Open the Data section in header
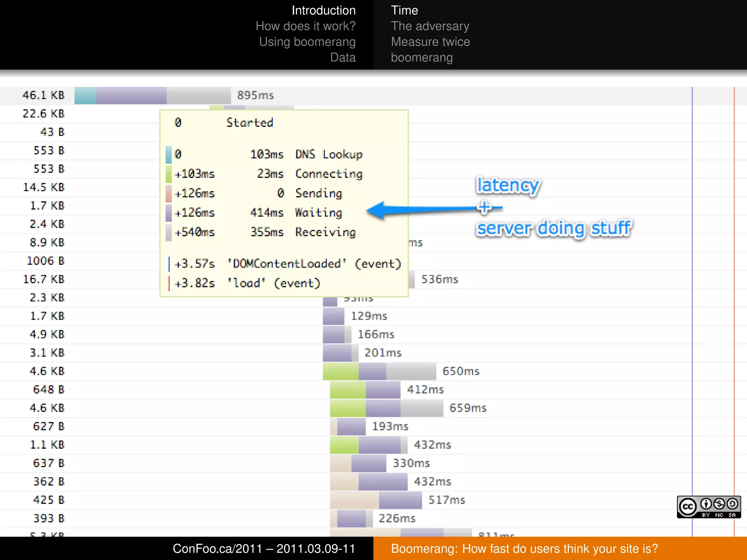The width and height of the screenshot is (747, 560). 342,57
